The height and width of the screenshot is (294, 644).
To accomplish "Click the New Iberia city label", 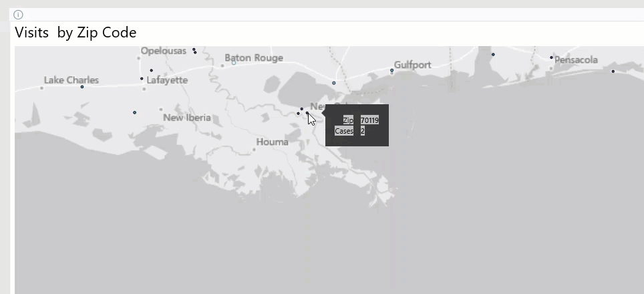I will point(187,118).
